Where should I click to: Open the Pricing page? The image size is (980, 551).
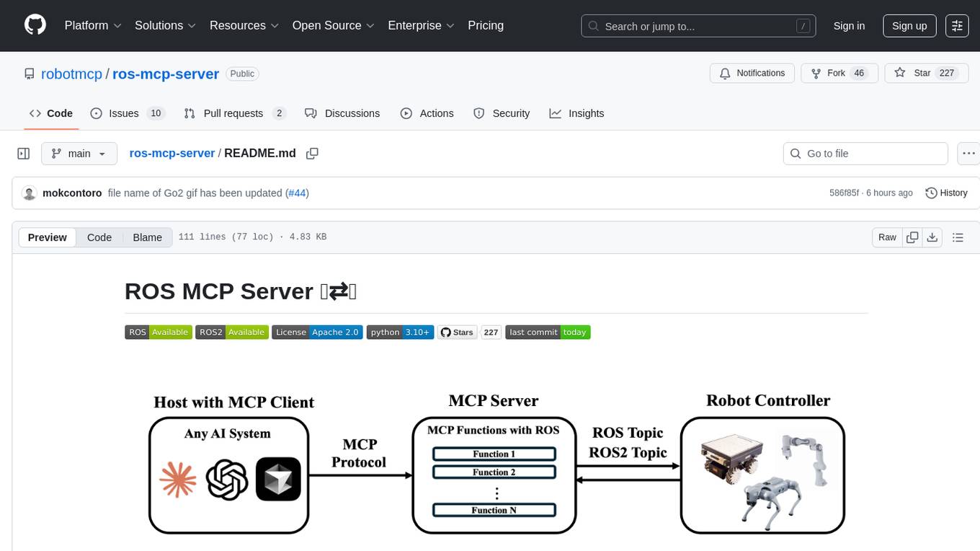486,25
